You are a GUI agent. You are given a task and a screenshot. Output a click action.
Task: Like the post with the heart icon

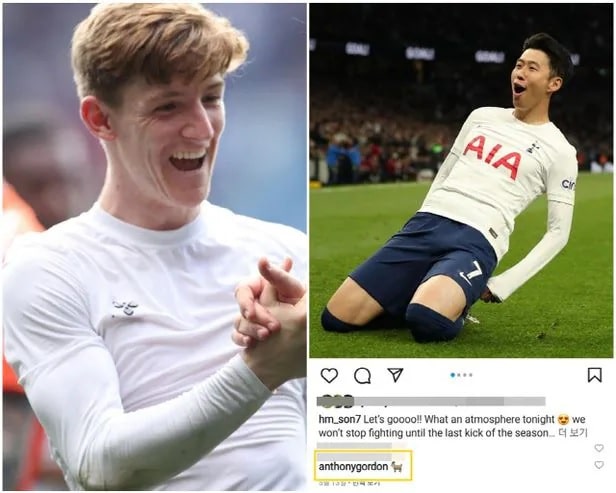(x=329, y=376)
